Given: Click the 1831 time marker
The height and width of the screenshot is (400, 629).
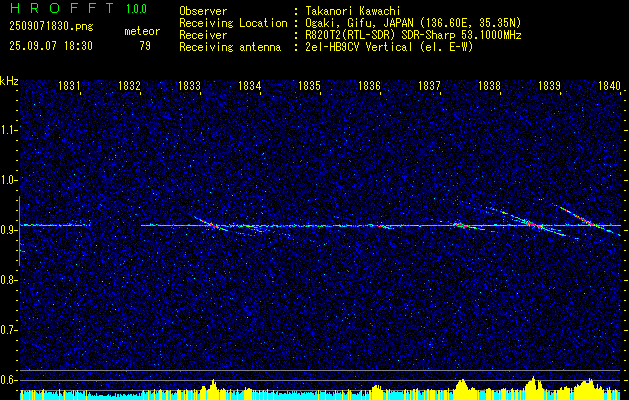Looking at the screenshot, I should 69,85.
